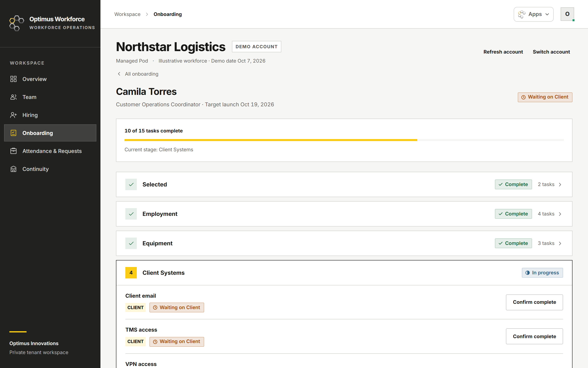Open the user avatar O menu

click(567, 14)
